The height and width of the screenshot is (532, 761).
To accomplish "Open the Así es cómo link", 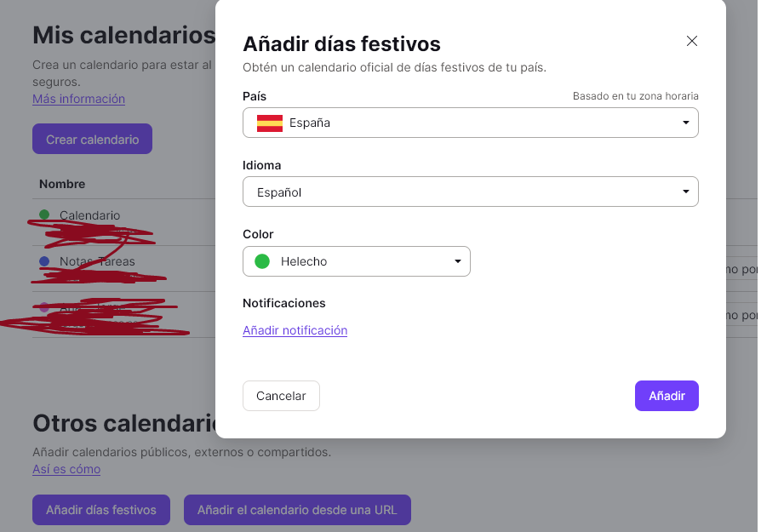I will (x=66, y=469).
